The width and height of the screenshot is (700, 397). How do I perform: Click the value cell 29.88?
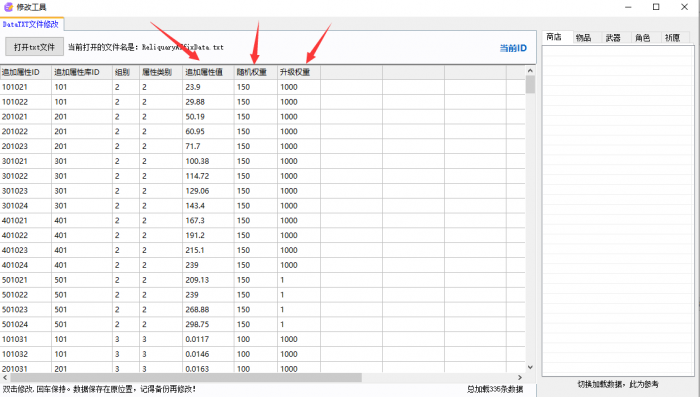coord(208,102)
